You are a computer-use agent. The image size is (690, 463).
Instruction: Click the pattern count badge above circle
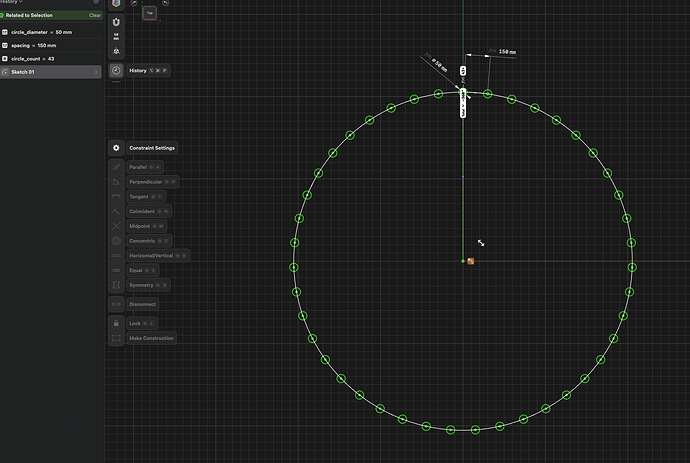[x=463, y=70]
